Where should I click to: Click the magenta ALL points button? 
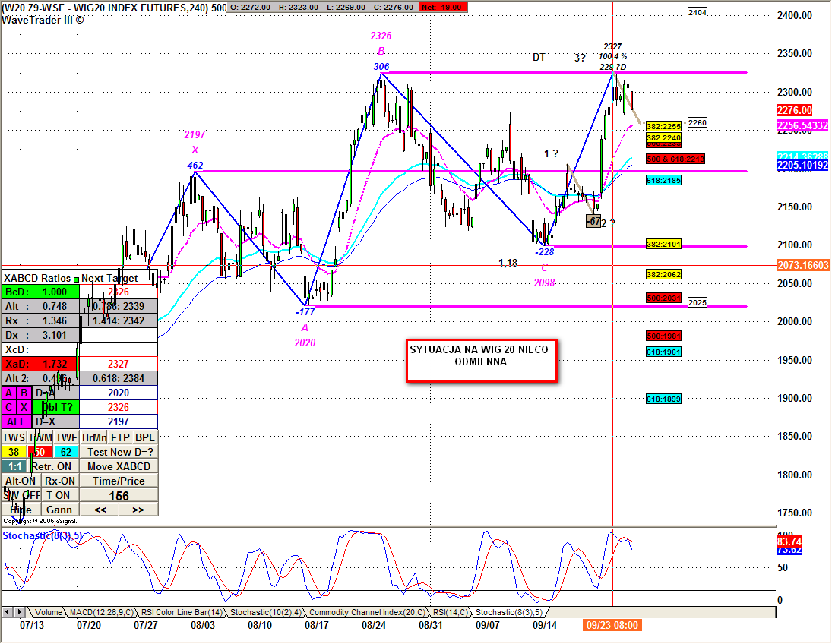(17, 421)
